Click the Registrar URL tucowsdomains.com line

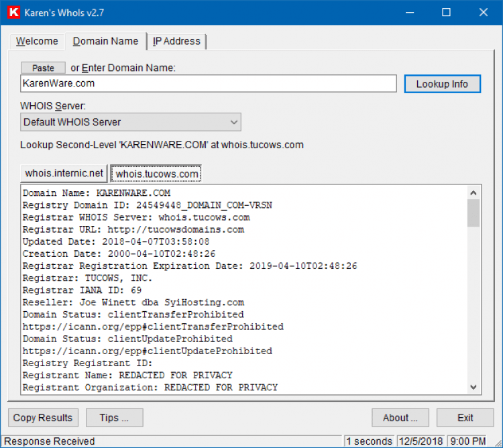[x=133, y=229]
